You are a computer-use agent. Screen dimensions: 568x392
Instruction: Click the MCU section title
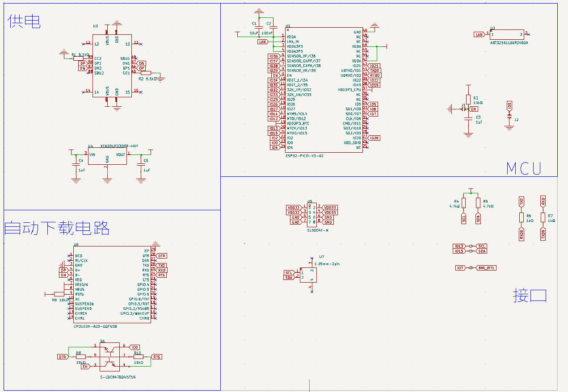point(524,168)
